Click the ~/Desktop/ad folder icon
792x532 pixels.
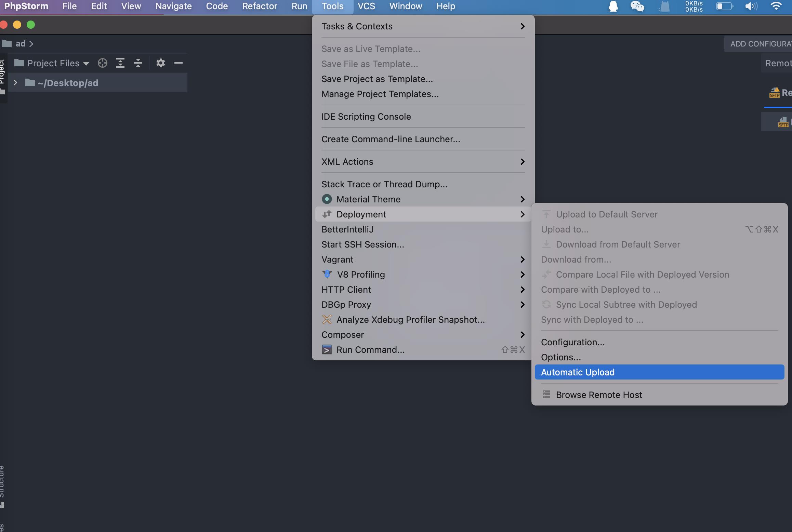[30, 83]
